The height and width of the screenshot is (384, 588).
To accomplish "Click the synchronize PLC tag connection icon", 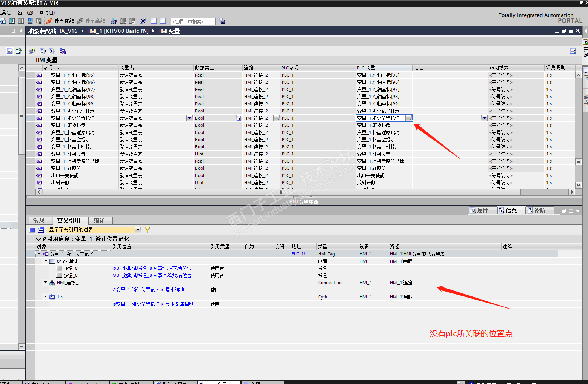I will [63, 51].
